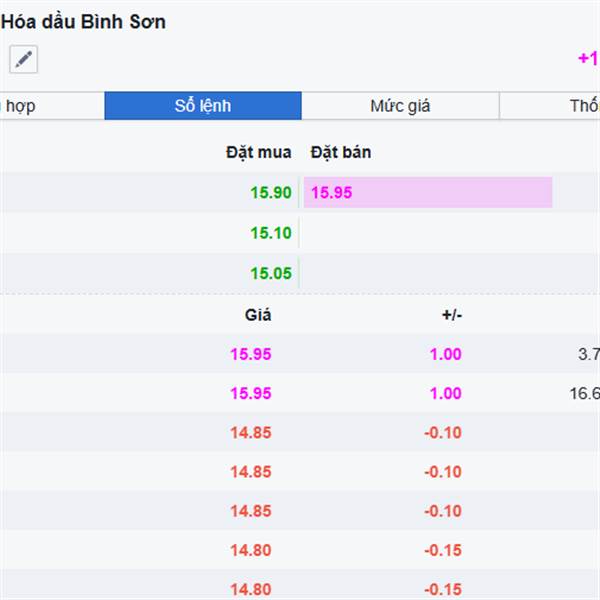Click the topmost 14.85 matched price
This screenshot has height=600, width=600.
point(251,432)
